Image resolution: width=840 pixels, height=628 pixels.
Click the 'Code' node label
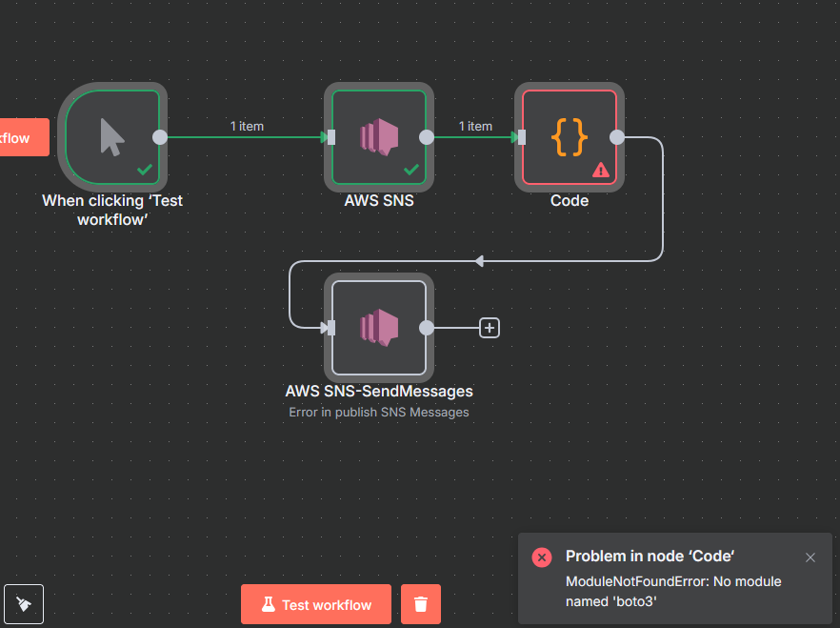[x=570, y=200]
